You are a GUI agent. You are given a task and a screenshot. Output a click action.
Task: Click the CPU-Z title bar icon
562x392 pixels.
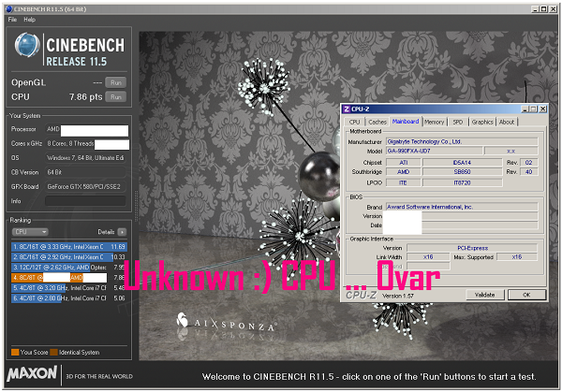click(x=347, y=109)
